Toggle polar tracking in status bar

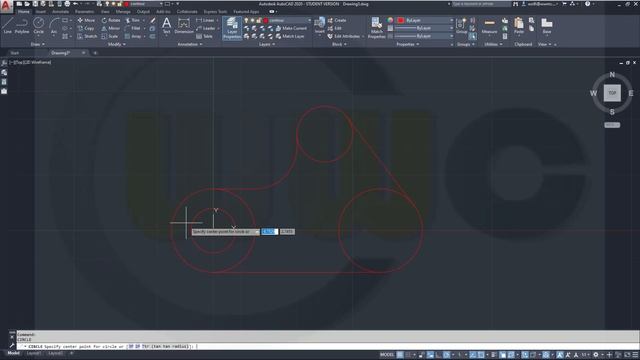pos(447,355)
